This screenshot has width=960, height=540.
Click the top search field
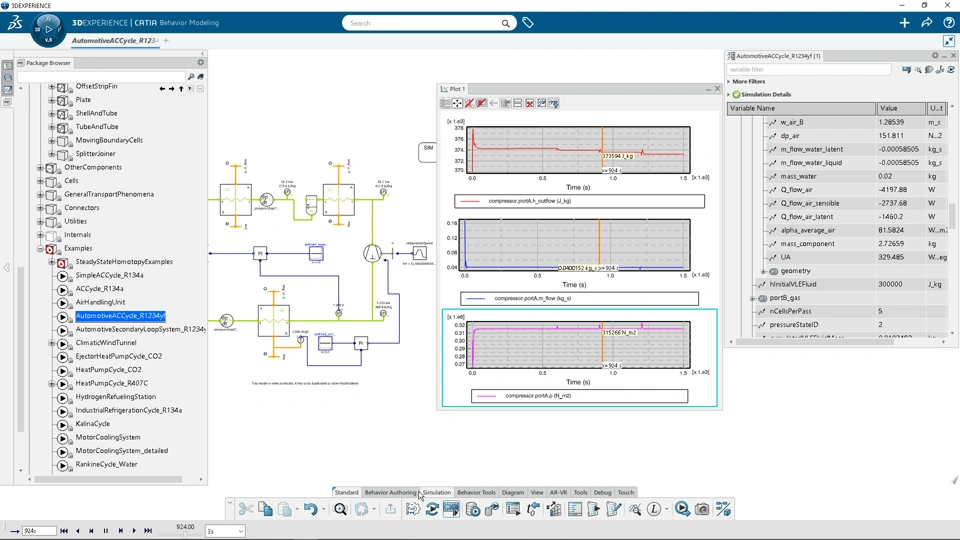428,23
